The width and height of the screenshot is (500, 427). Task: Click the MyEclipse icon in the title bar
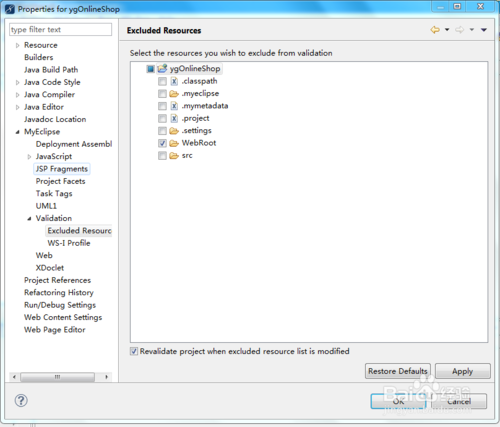click(x=10, y=9)
